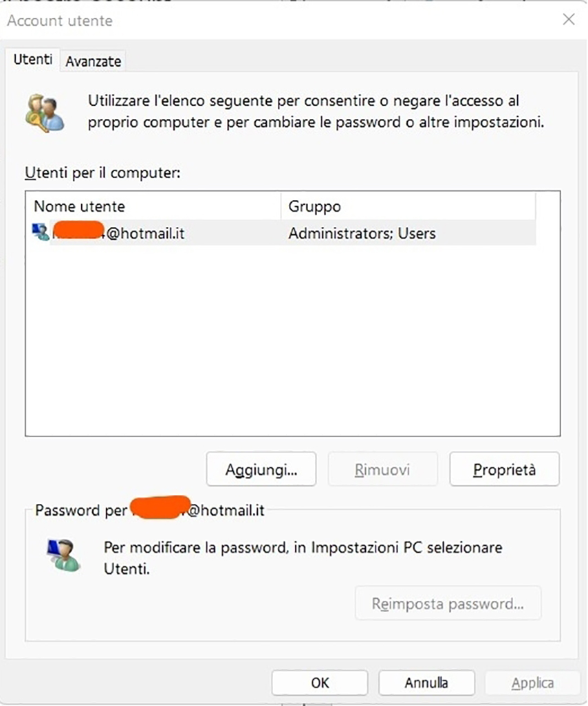Close the Account utente dialog
This screenshot has width=588, height=706.
point(569,19)
